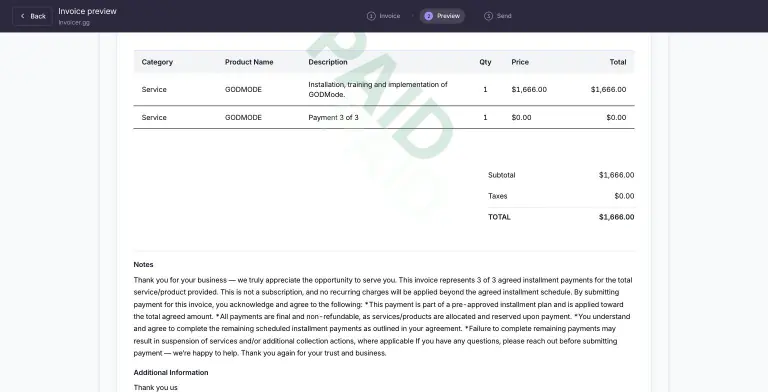768x392 pixels.
Task: Click Service in the Payment 3 row
Action: click(x=154, y=118)
